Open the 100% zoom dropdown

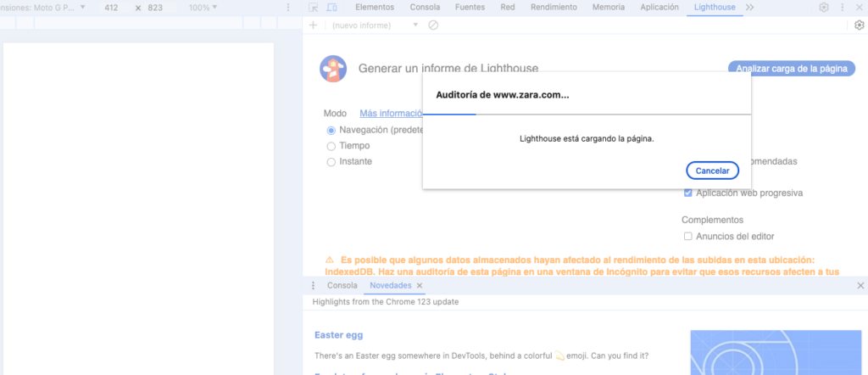203,8
